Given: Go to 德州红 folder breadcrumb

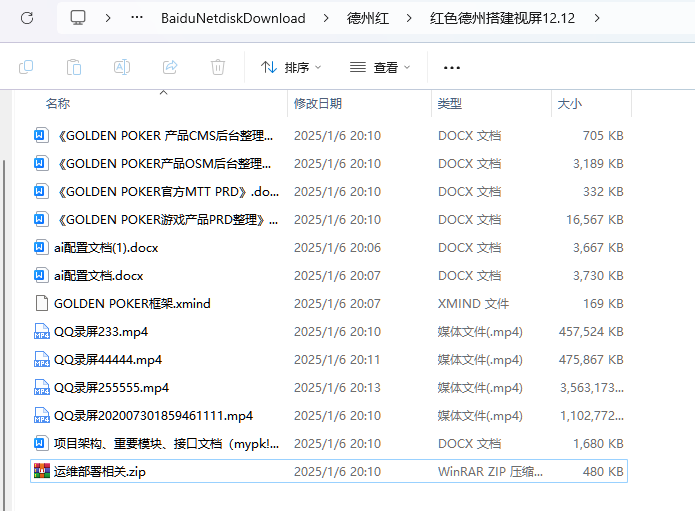Looking at the screenshot, I should point(368,18).
